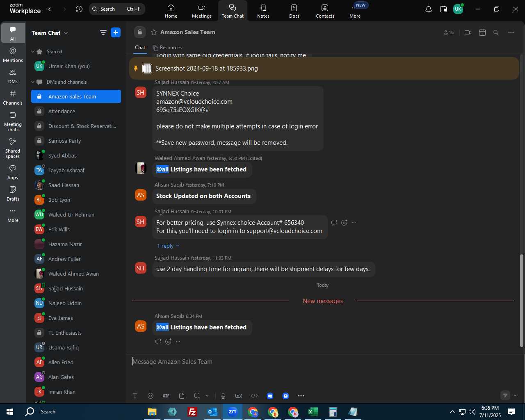Screen dimensions: 525x420
Task: Click the chat list filter icon
Action: (x=103, y=33)
